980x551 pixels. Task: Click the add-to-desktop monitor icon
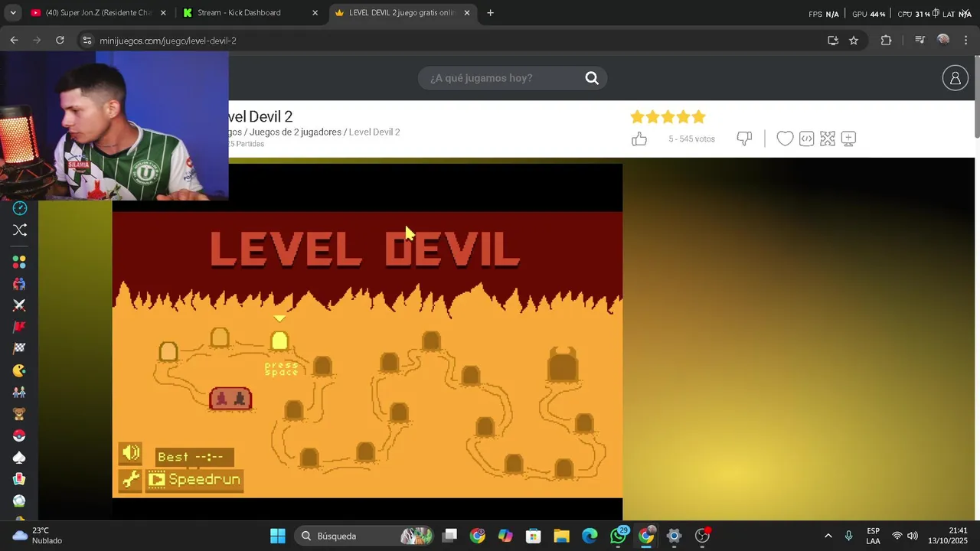click(x=848, y=139)
